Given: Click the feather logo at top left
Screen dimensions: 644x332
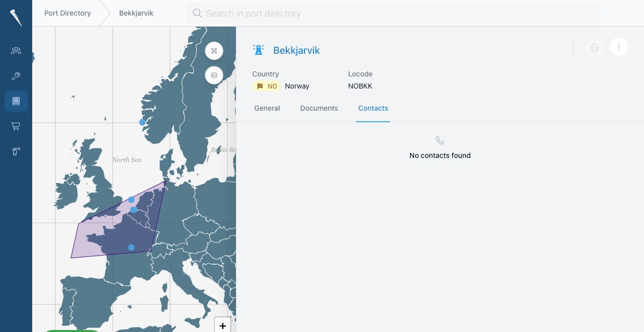Looking at the screenshot, I should [x=16, y=18].
